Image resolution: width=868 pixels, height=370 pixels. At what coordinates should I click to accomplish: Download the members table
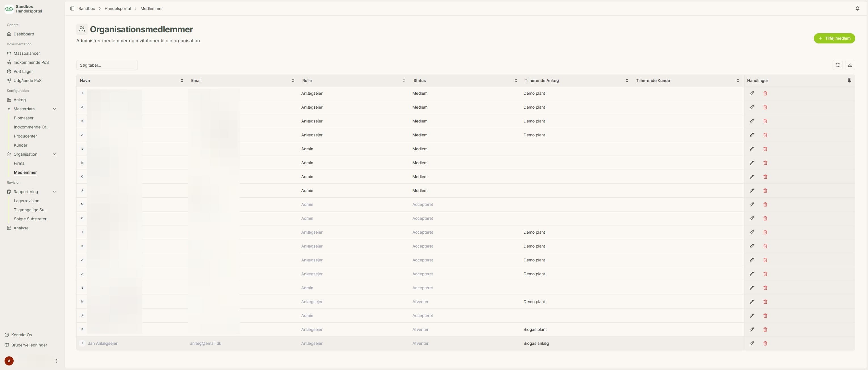tap(850, 65)
